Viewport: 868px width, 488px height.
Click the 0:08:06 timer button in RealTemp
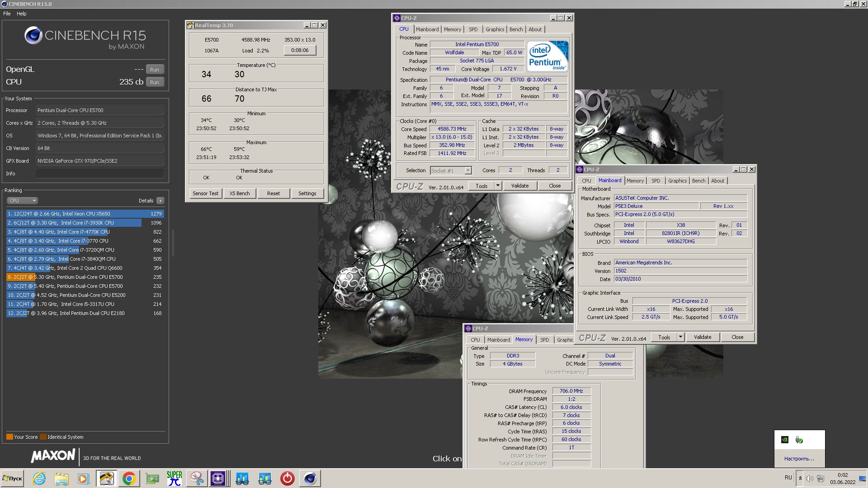pos(300,50)
